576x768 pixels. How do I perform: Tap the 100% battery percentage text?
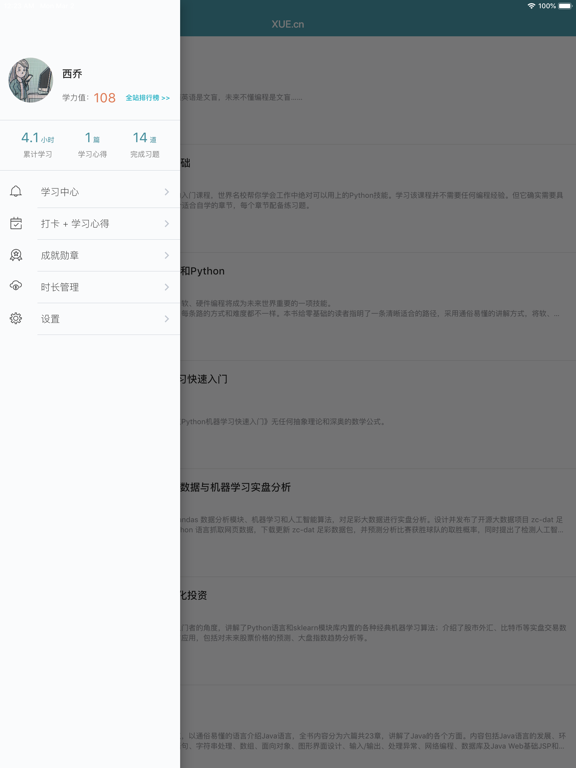547,6
